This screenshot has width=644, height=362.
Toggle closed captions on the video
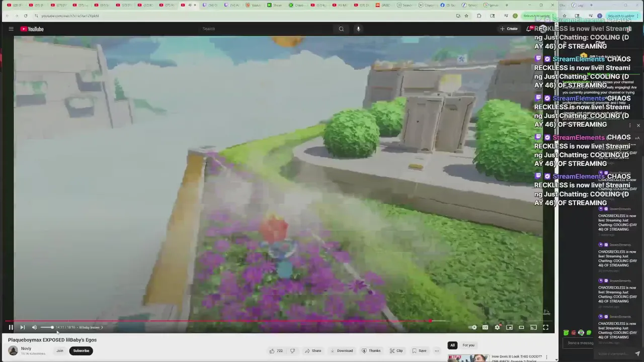pos(485,327)
